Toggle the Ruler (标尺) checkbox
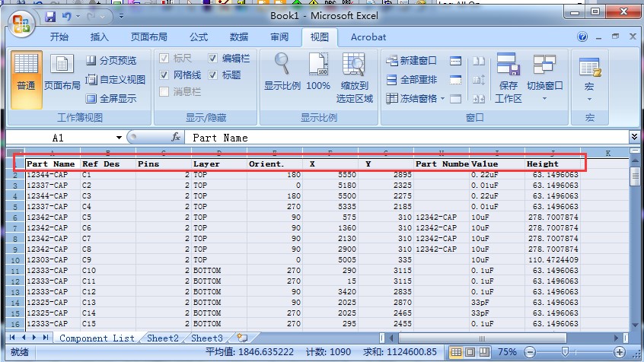This screenshot has height=362, width=644. [x=164, y=59]
